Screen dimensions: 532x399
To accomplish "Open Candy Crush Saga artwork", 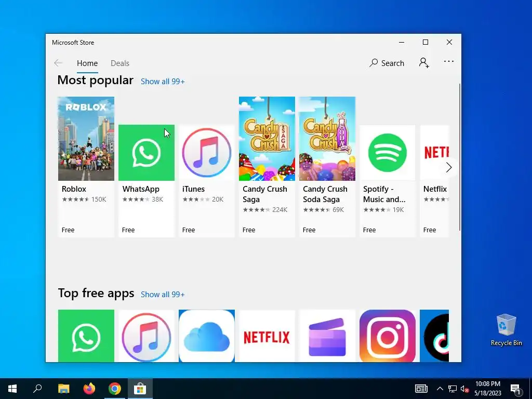I will [x=267, y=138].
